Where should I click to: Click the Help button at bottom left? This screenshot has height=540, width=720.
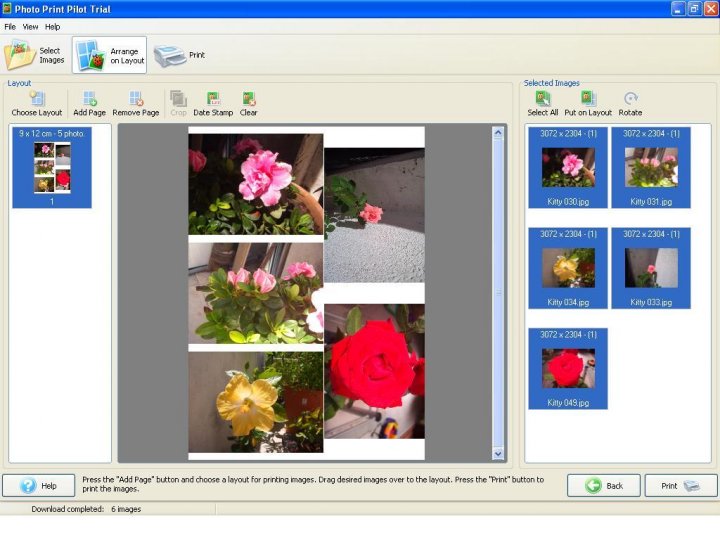38,485
